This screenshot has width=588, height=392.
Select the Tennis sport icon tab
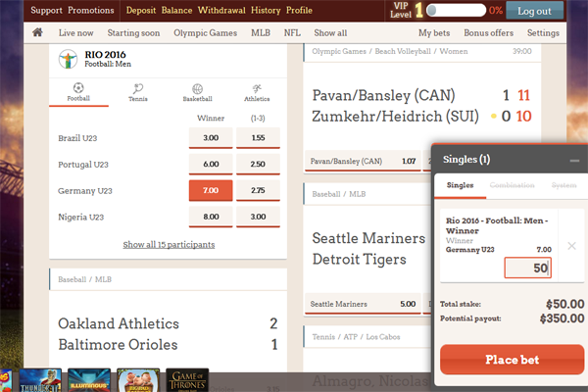pos(138,93)
